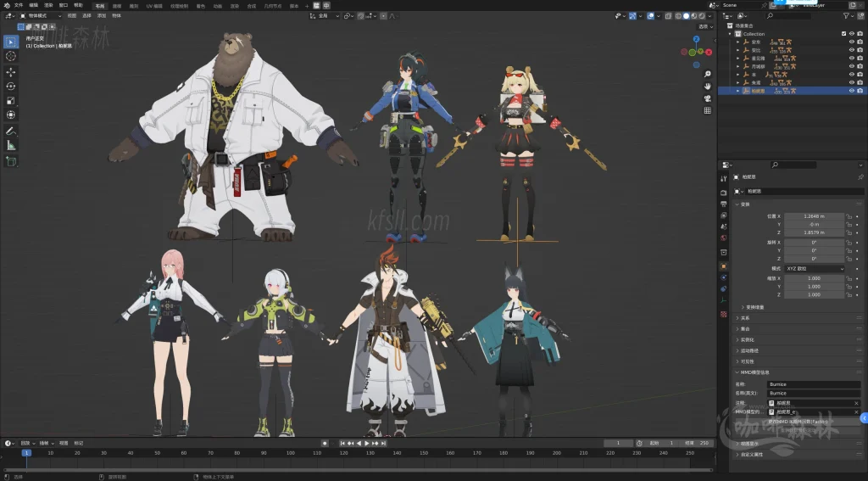Open the object interaction mode dropdown
The width and height of the screenshot is (868, 481).
pyautogui.click(x=42, y=16)
